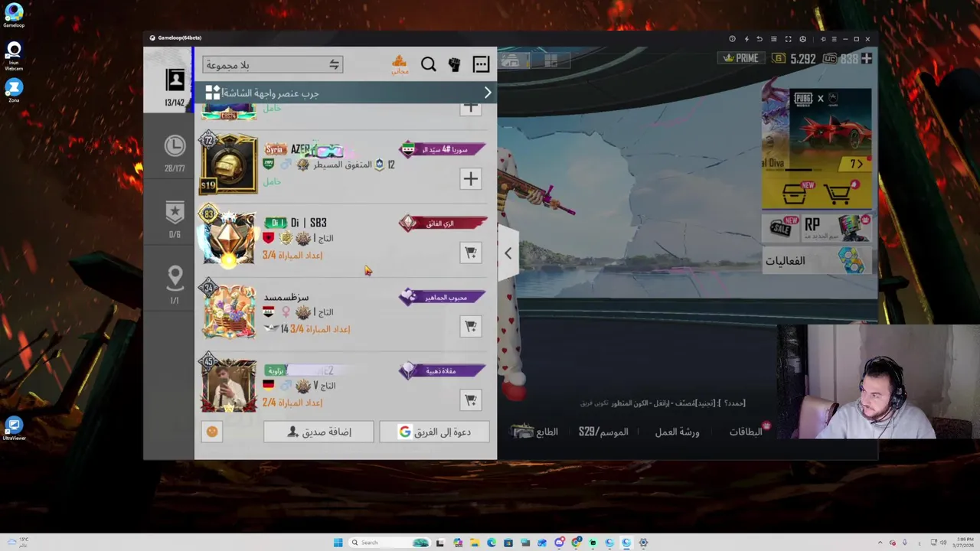Open the الموسم/S29 season menu

(603, 432)
